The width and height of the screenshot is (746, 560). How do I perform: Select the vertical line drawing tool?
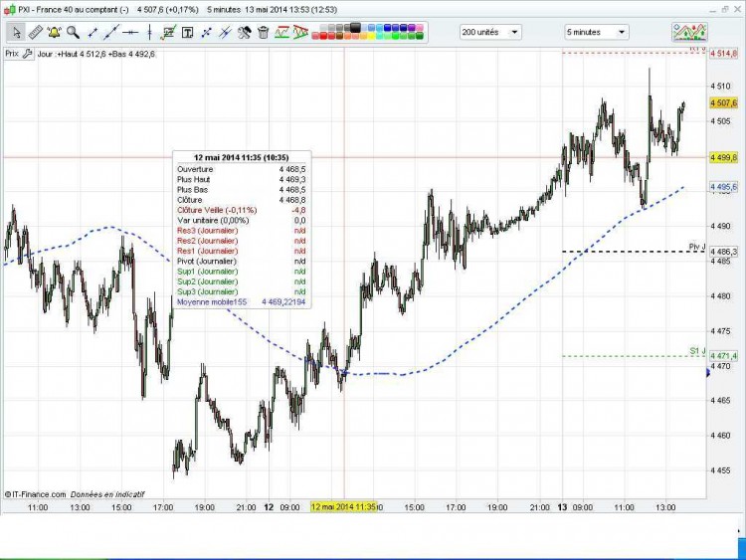[149, 33]
